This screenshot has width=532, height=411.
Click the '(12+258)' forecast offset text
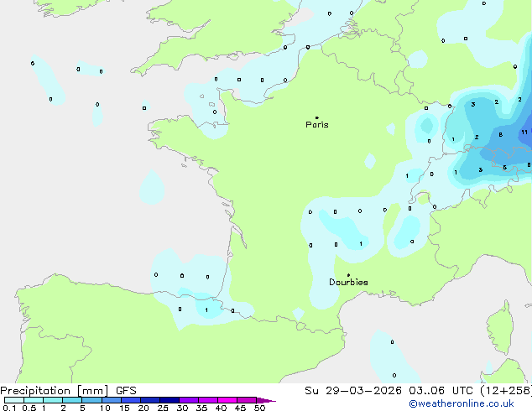pos(506,391)
